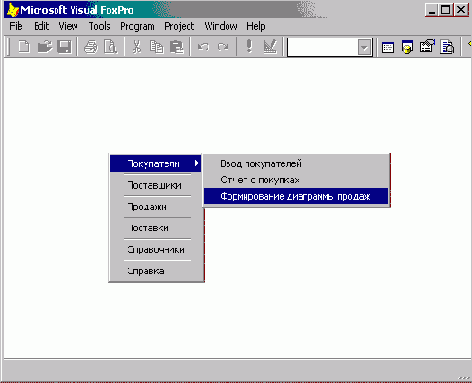Select the Справка menu item

pos(155,271)
